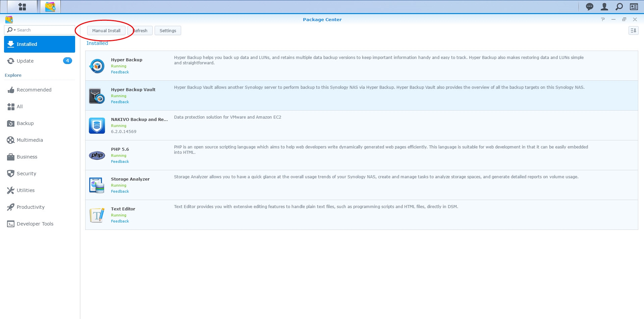Image resolution: width=644 pixels, height=319 pixels.
Task: Click the Text Editor package icon
Action: (97, 214)
